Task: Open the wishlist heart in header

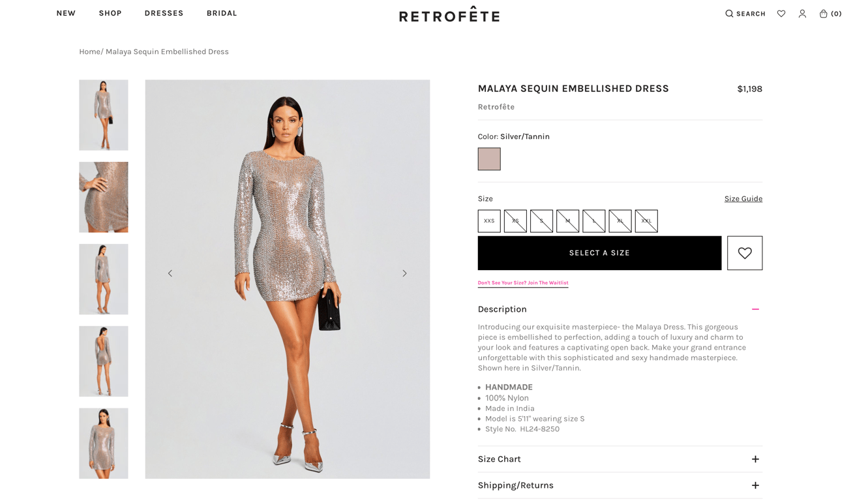Action: point(781,14)
